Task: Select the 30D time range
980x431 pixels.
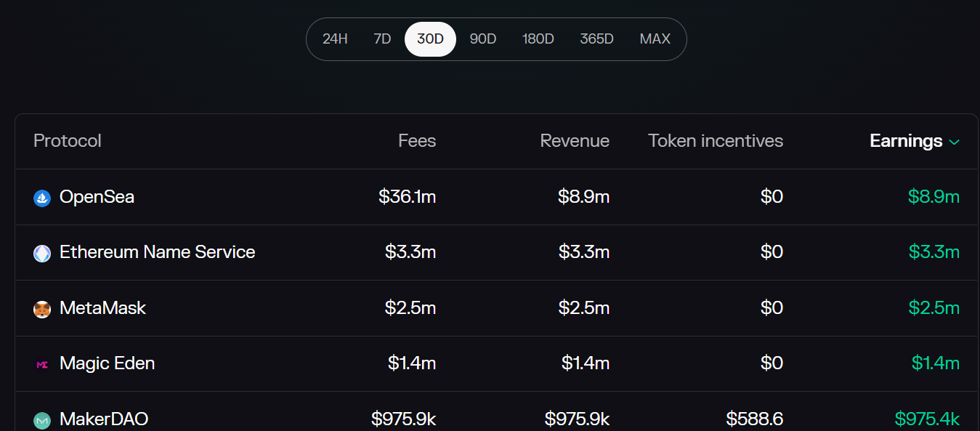Action: pos(430,39)
